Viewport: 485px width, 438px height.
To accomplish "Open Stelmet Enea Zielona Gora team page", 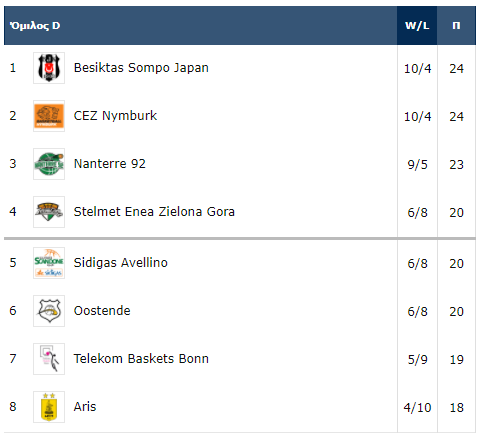I will (154, 212).
